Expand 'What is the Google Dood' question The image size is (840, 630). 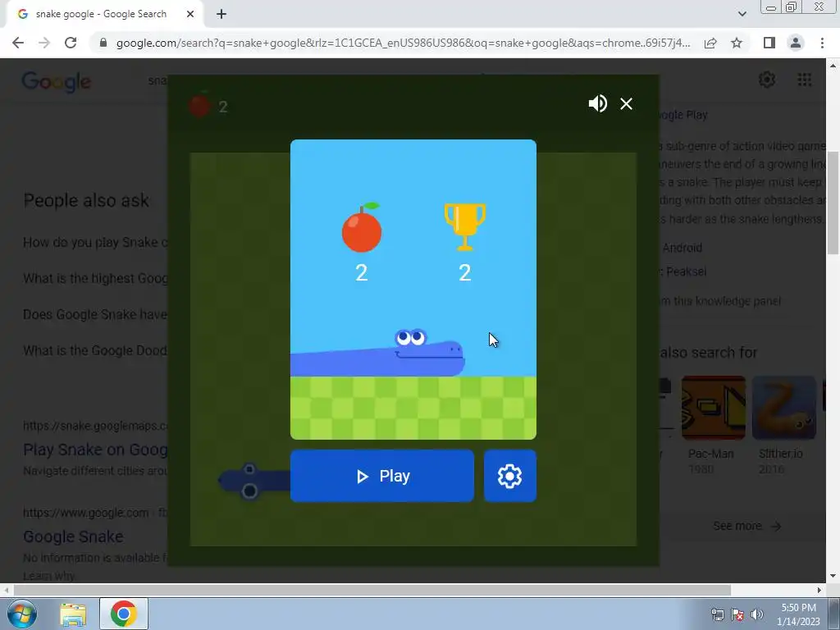[x=95, y=350]
